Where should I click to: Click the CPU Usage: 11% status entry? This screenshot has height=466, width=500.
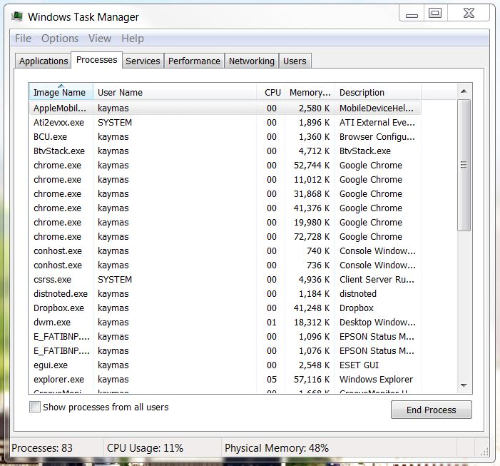click(145, 448)
